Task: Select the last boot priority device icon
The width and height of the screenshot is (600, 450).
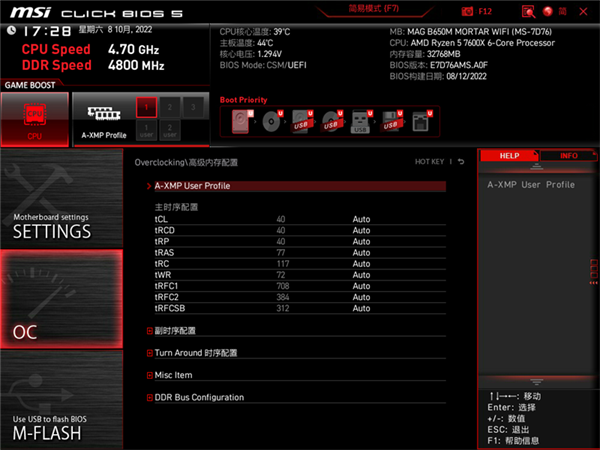Action: tap(420, 122)
